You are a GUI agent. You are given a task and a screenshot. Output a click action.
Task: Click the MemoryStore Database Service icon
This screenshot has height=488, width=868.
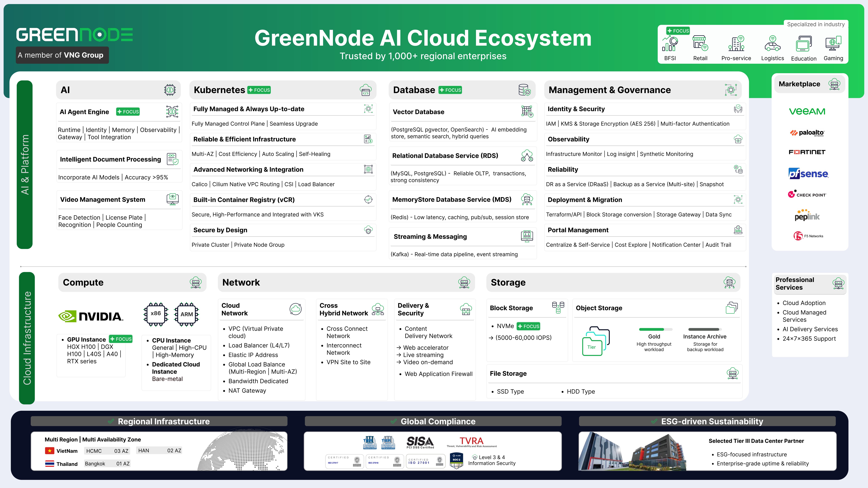click(x=527, y=199)
